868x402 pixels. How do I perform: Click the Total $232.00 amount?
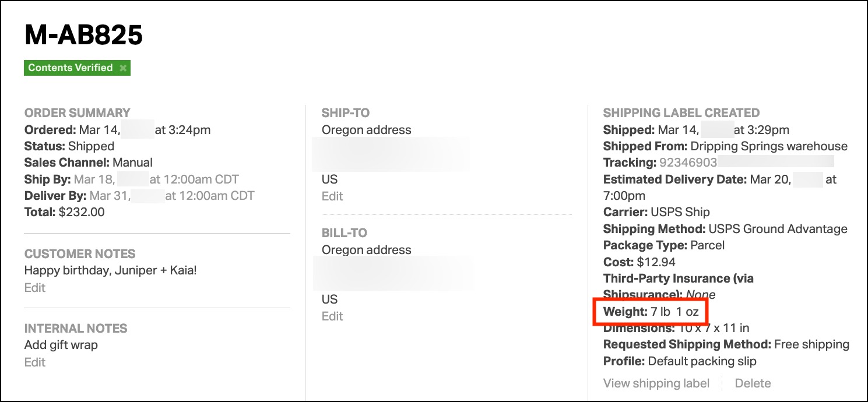(82, 212)
